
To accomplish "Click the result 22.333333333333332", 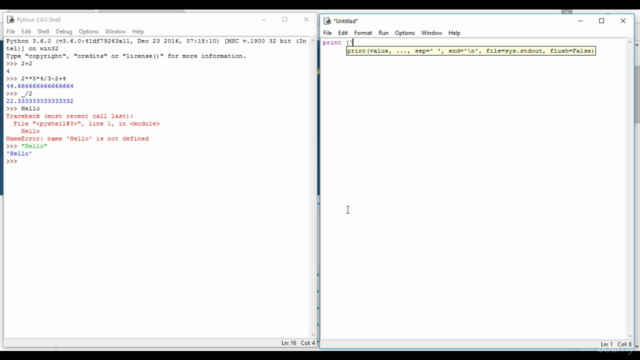I will (40, 101).
